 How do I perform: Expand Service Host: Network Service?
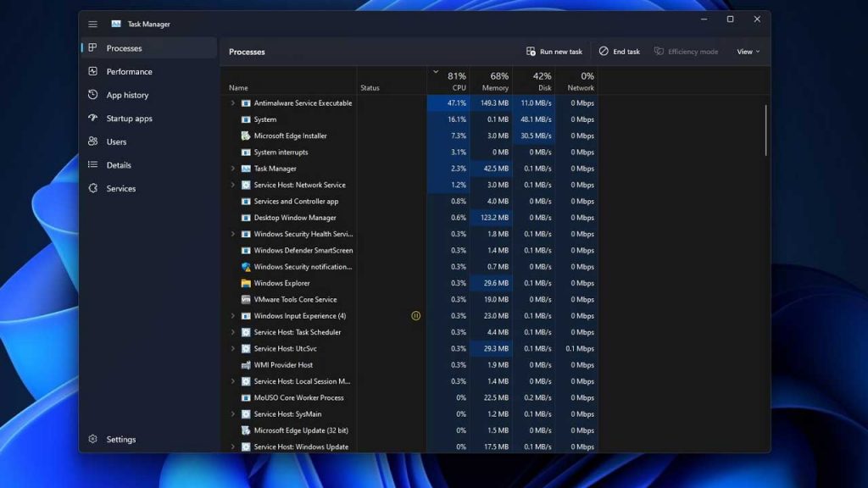click(232, 185)
